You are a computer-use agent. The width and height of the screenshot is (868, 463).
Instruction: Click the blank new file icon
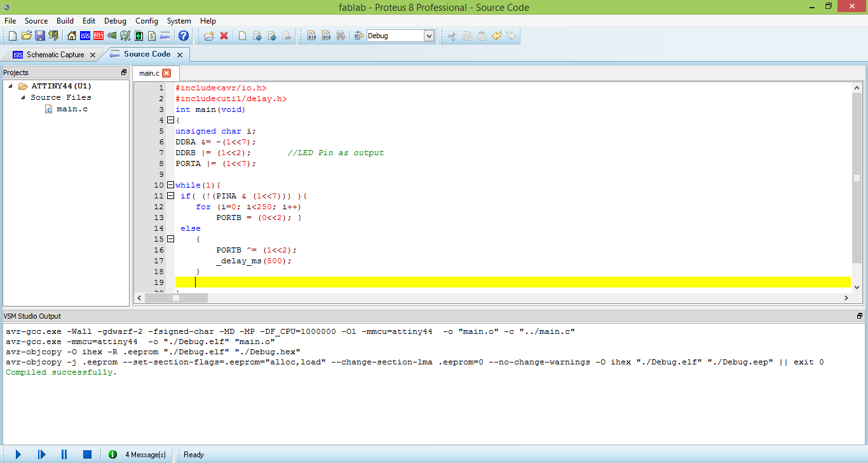[242, 36]
